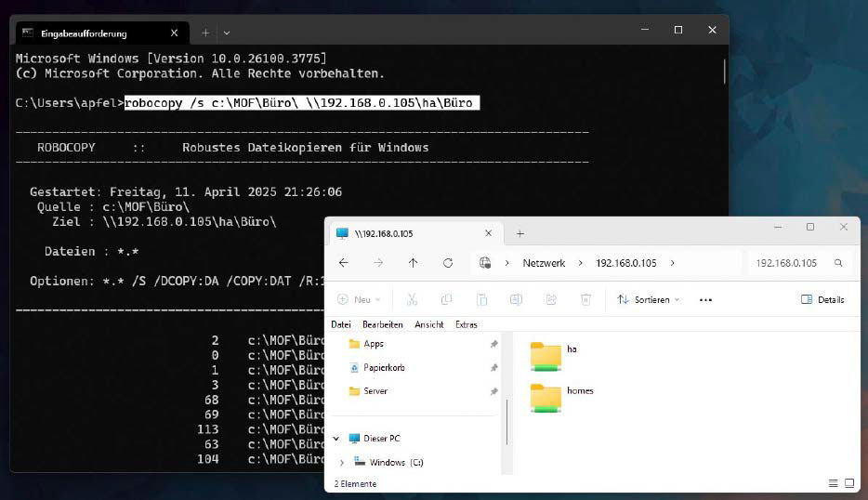The image size is (868, 500).
Task: Go up one folder level in Explorer
Action: click(x=413, y=263)
